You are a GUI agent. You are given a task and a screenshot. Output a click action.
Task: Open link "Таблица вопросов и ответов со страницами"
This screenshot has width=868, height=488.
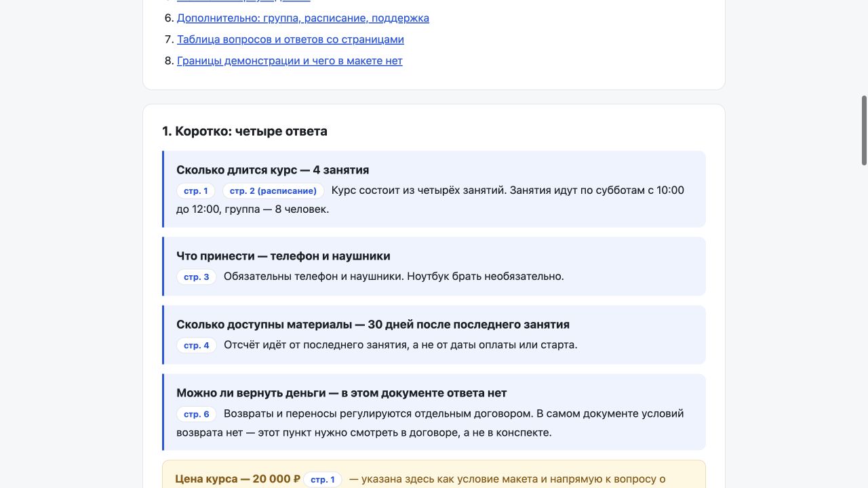pos(290,39)
